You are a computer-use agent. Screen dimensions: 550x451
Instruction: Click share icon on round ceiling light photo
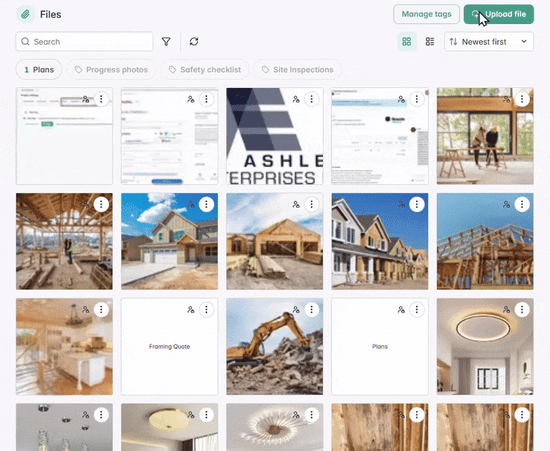(507, 310)
